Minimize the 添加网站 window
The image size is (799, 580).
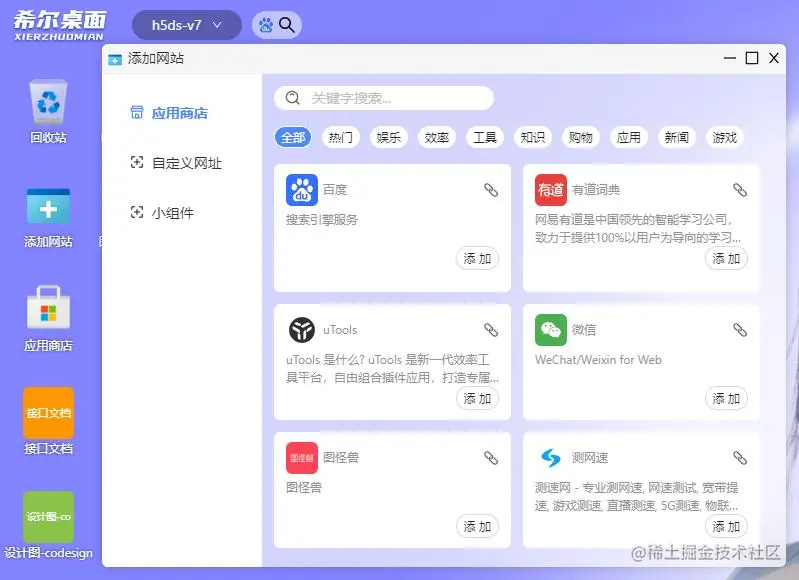730,58
